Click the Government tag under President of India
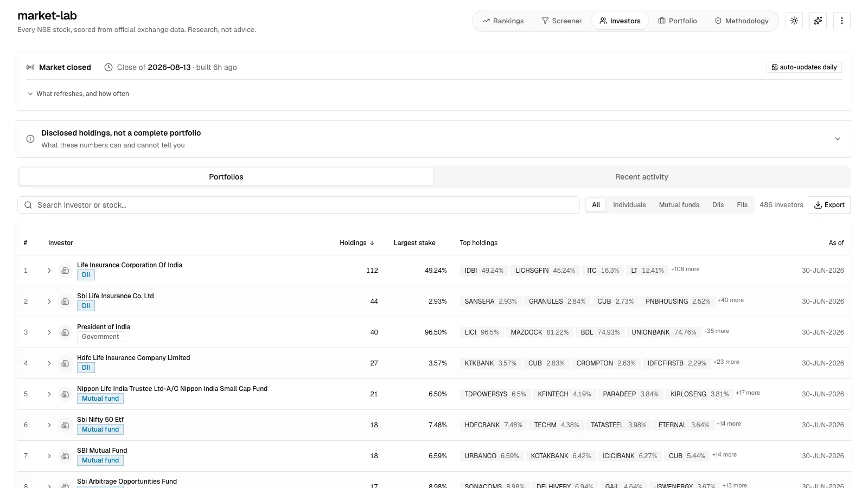 (100, 337)
